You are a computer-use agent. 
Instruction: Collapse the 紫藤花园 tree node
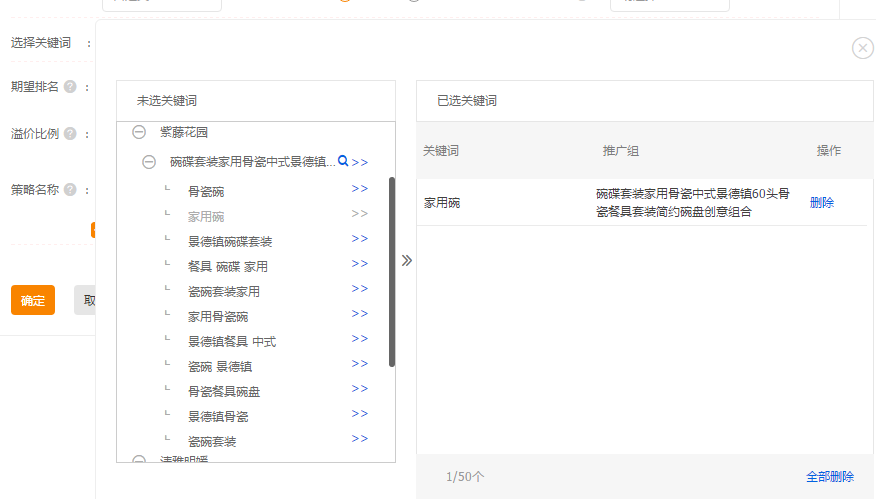pos(139,132)
